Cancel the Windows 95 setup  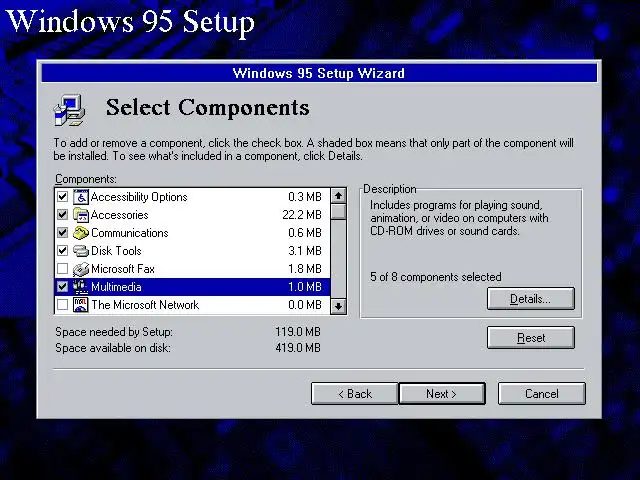point(542,393)
